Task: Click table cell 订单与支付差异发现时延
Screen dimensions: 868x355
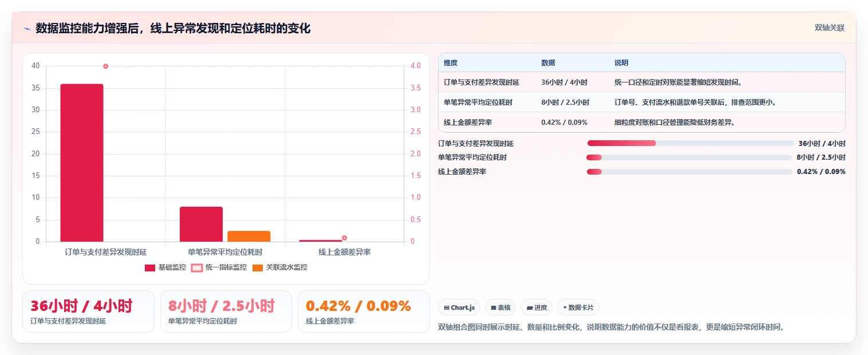Action: click(x=482, y=82)
